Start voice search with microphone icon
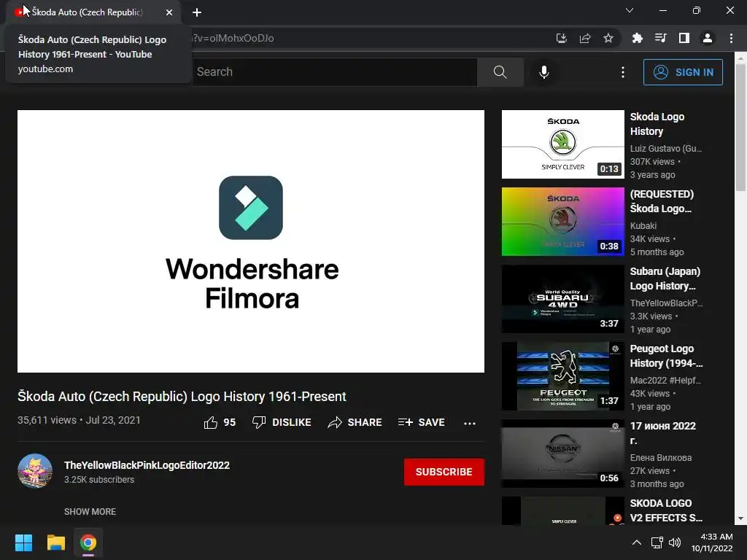 point(543,72)
